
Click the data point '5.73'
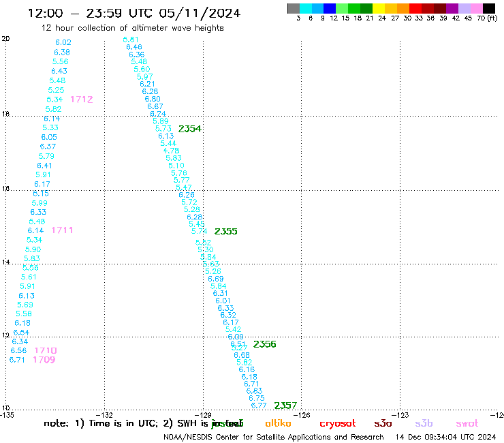click(163, 129)
